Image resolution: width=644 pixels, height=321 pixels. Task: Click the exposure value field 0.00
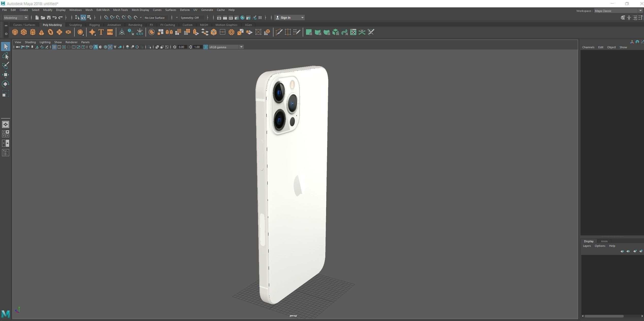182,47
